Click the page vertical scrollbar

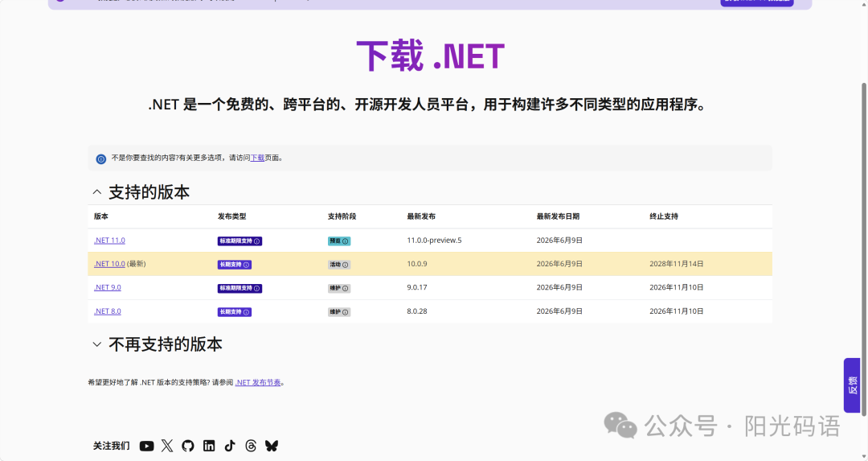pos(863,249)
